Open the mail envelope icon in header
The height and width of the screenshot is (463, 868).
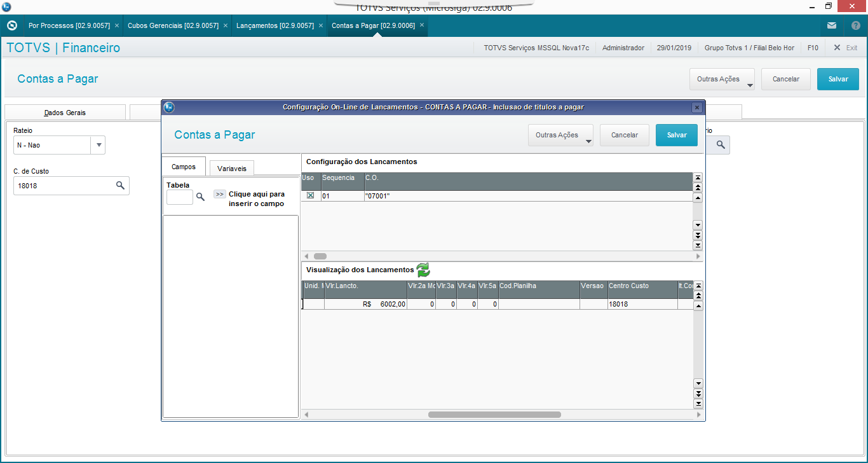coord(832,25)
